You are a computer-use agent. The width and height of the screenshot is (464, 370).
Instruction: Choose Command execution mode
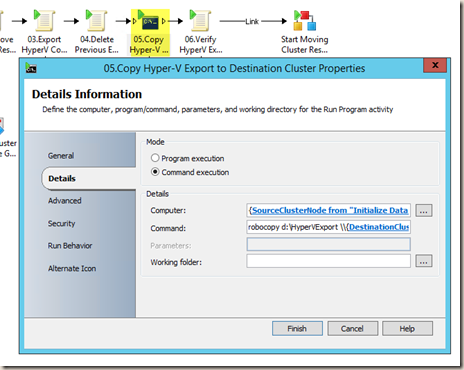(155, 172)
